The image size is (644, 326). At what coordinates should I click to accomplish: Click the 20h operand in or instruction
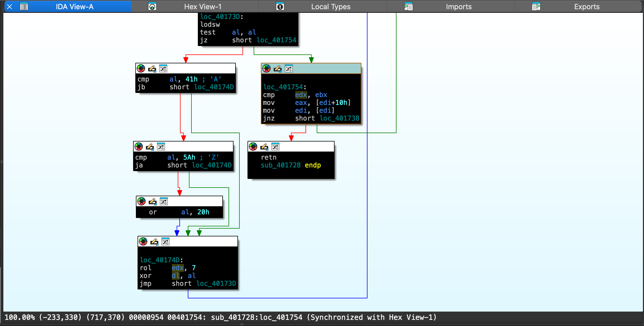click(x=203, y=212)
